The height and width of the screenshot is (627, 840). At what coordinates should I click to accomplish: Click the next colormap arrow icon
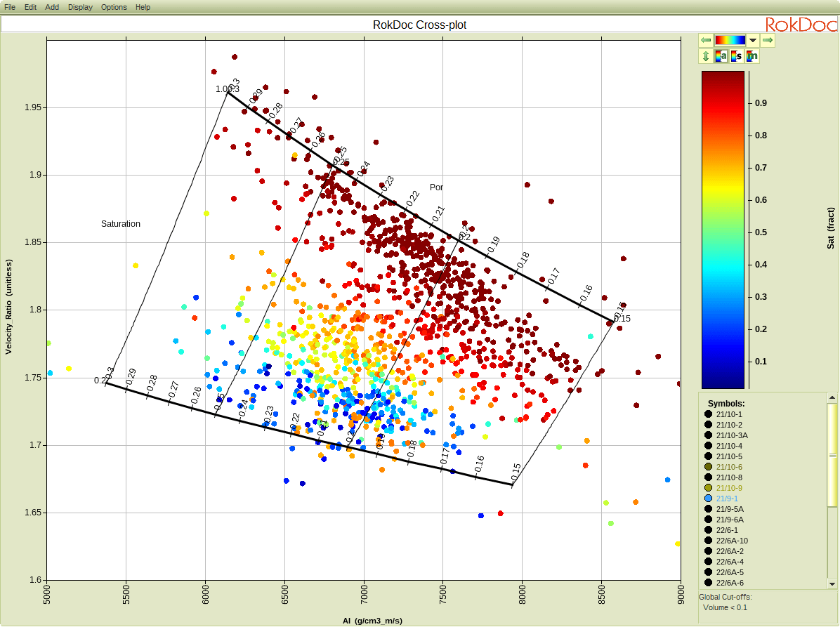pyautogui.click(x=767, y=39)
